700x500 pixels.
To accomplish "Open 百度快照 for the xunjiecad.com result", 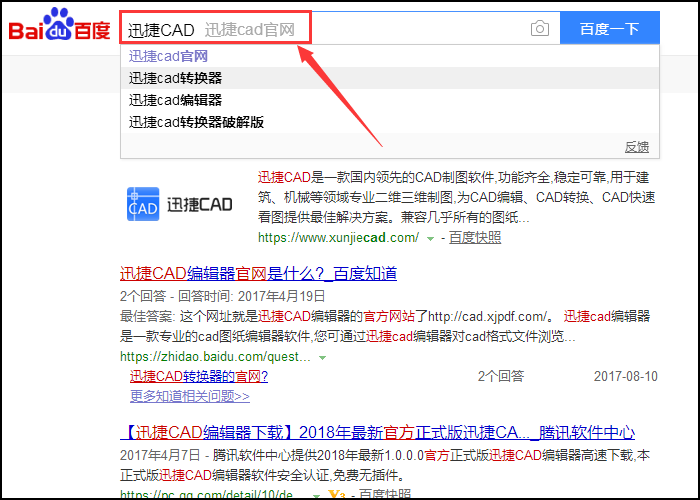I will coord(475,238).
